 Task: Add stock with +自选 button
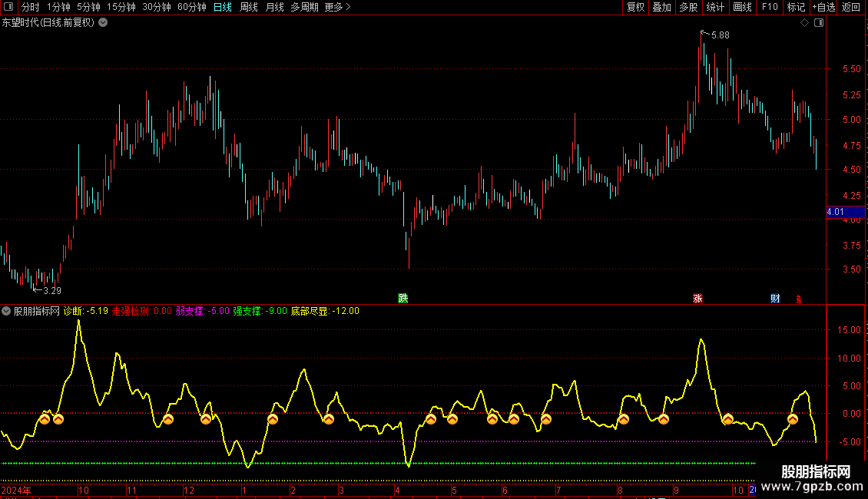tap(823, 8)
